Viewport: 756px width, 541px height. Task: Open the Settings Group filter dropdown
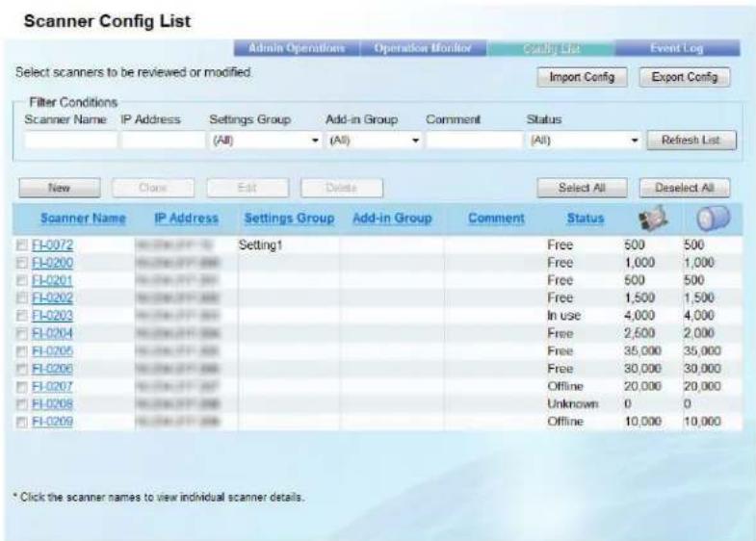click(265, 141)
